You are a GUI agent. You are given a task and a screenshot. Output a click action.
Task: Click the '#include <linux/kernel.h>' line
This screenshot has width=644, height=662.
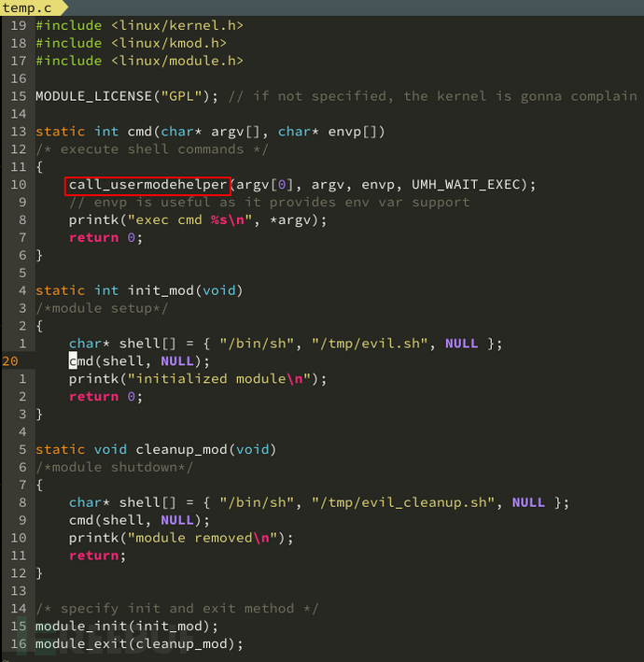[139, 25]
